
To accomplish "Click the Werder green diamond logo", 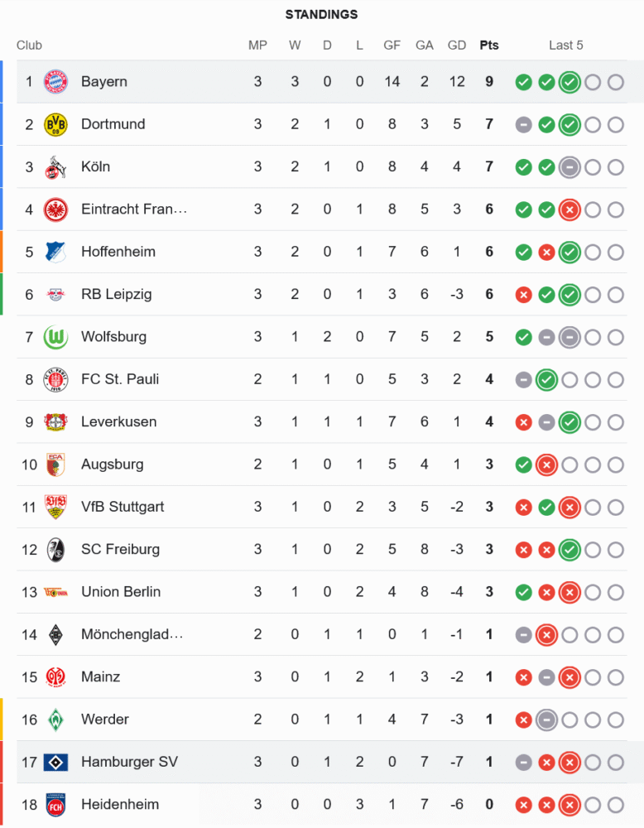I will (x=55, y=719).
